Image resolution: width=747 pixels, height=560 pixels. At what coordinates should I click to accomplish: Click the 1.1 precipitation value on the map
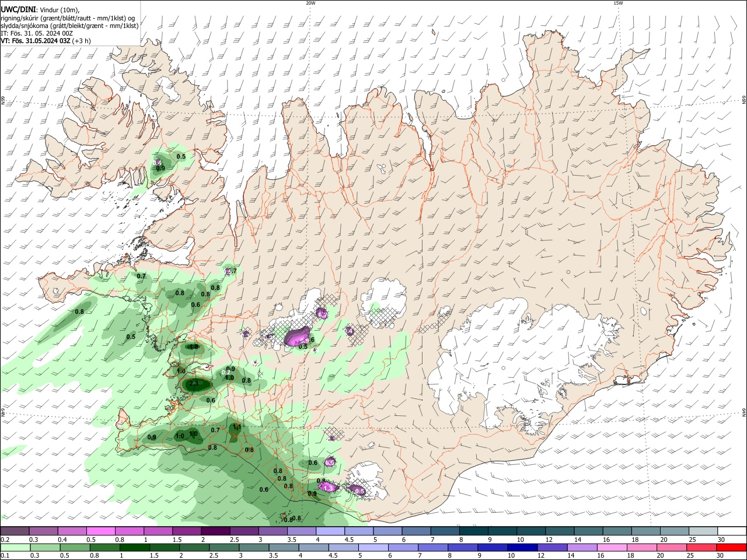pyautogui.click(x=237, y=427)
